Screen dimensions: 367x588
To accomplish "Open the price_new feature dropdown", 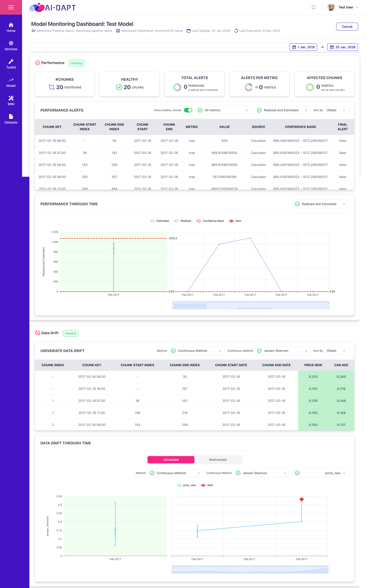I will pyautogui.click(x=320, y=473).
